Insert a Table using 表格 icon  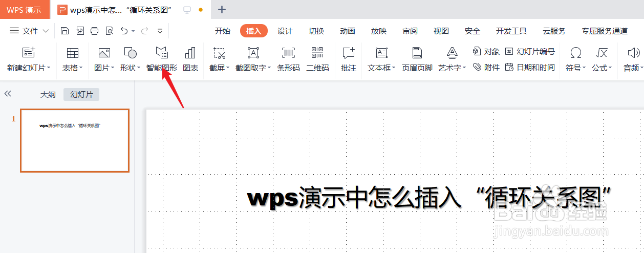coord(73,52)
